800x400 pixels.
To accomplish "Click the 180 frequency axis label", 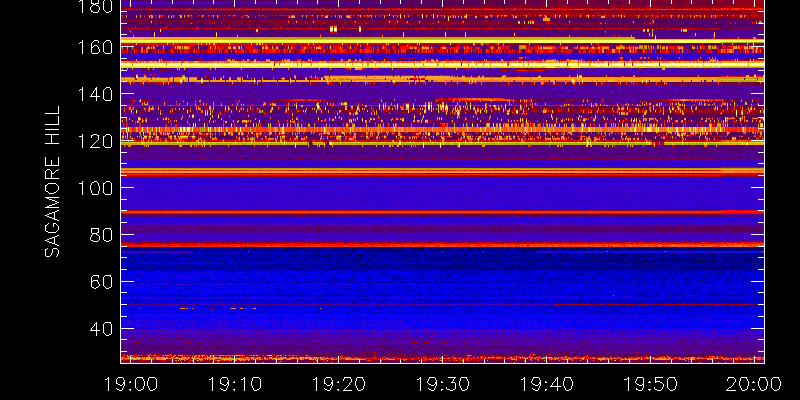I will click(96, 7).
